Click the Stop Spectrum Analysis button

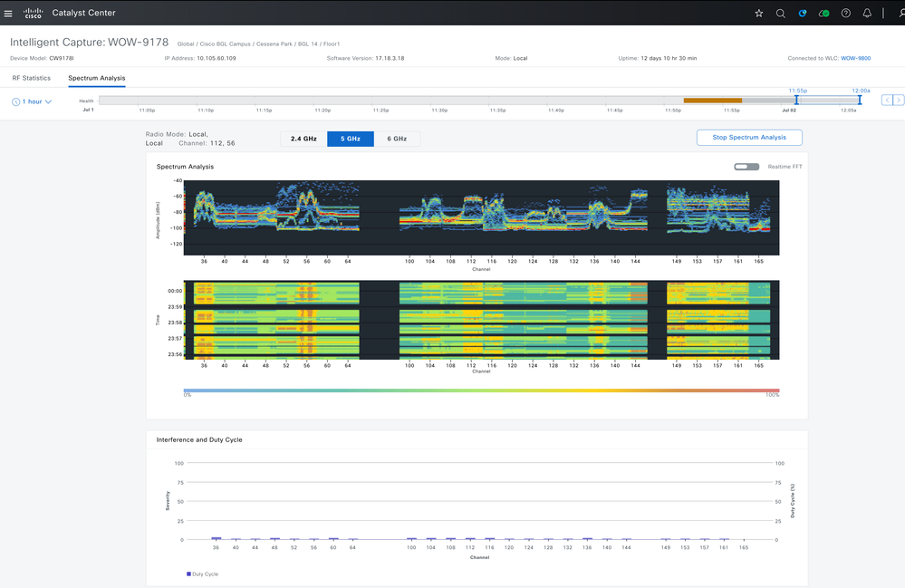click(749, 138)
